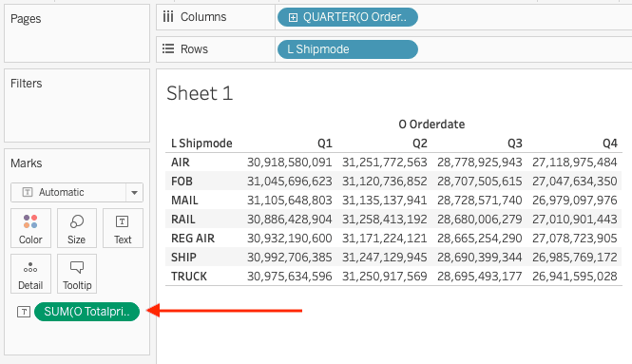Viewport: 632px width, 364px height.
Task: Select the Q2 column header
Action: [x=419, y=144]
